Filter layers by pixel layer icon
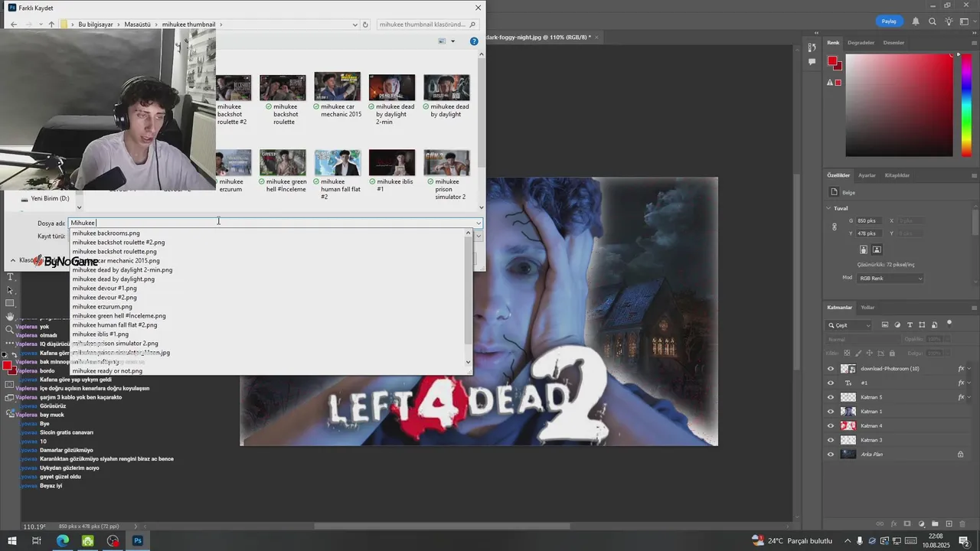The width and height of the screenshot is (980, 551). (884, 325)
